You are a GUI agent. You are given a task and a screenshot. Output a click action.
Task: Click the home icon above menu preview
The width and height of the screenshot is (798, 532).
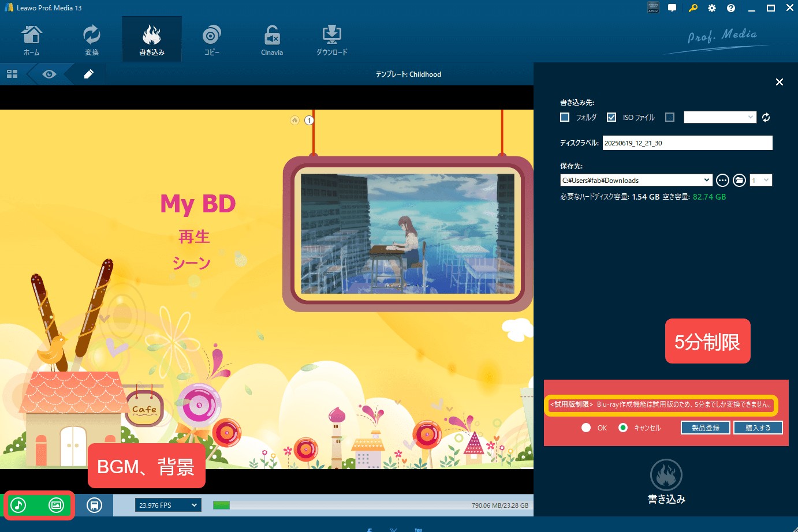click(294, 120)
